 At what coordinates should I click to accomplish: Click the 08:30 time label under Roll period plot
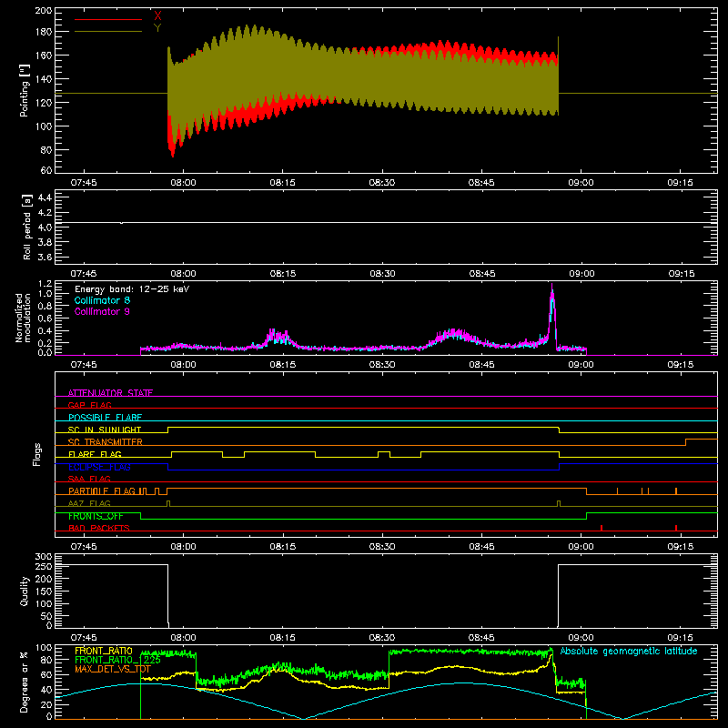pos(382,274)
